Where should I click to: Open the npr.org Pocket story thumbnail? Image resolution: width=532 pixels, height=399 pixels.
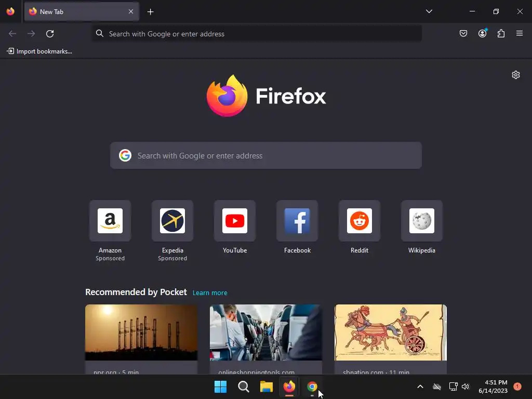click(141, 332)
